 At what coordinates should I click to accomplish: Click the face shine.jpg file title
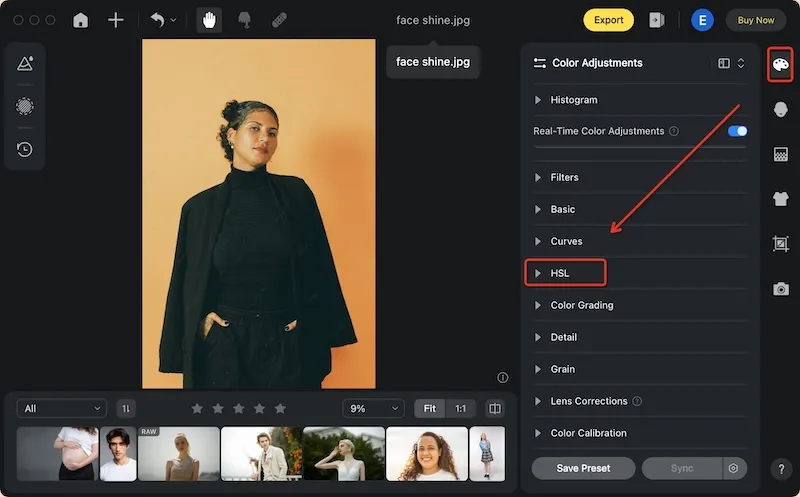click(433, 20)
